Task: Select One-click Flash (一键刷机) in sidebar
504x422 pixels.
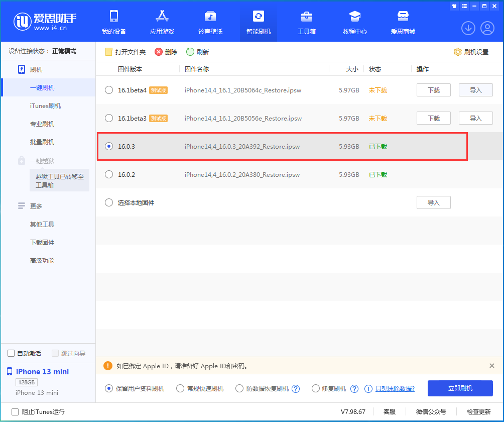Action: 49,87
